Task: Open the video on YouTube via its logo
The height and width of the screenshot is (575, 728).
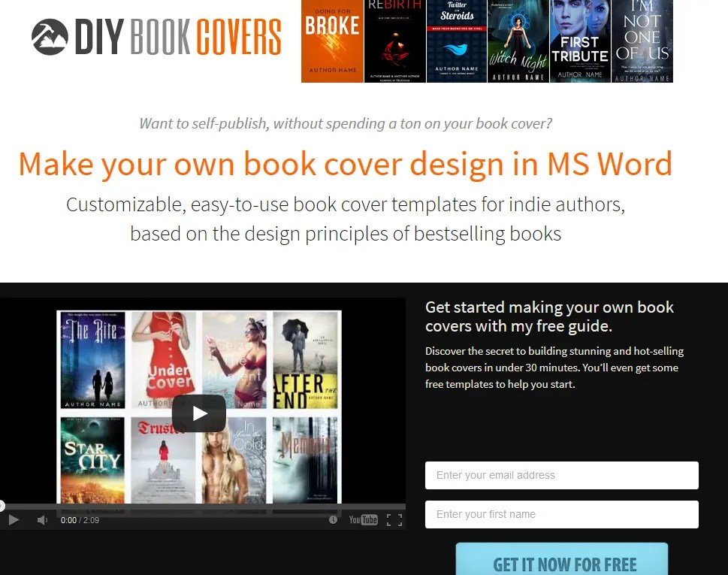Action: coord(363,519)
